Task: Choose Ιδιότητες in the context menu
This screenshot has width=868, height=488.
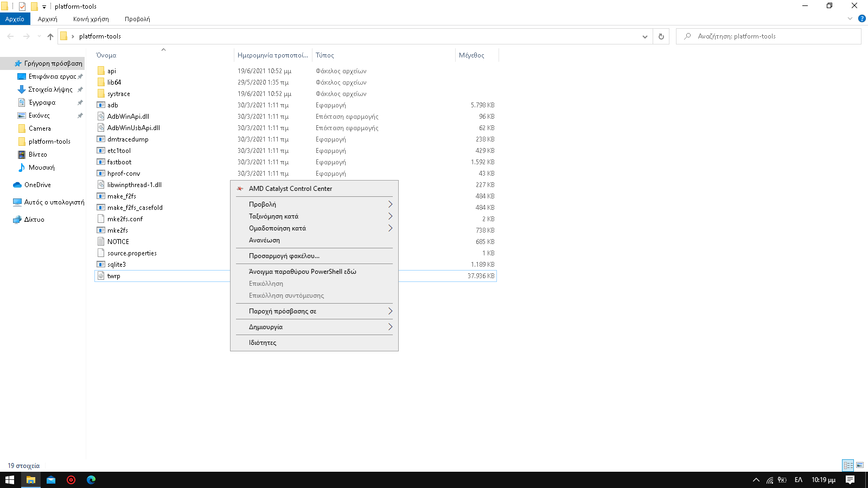Action: point(263,343)
